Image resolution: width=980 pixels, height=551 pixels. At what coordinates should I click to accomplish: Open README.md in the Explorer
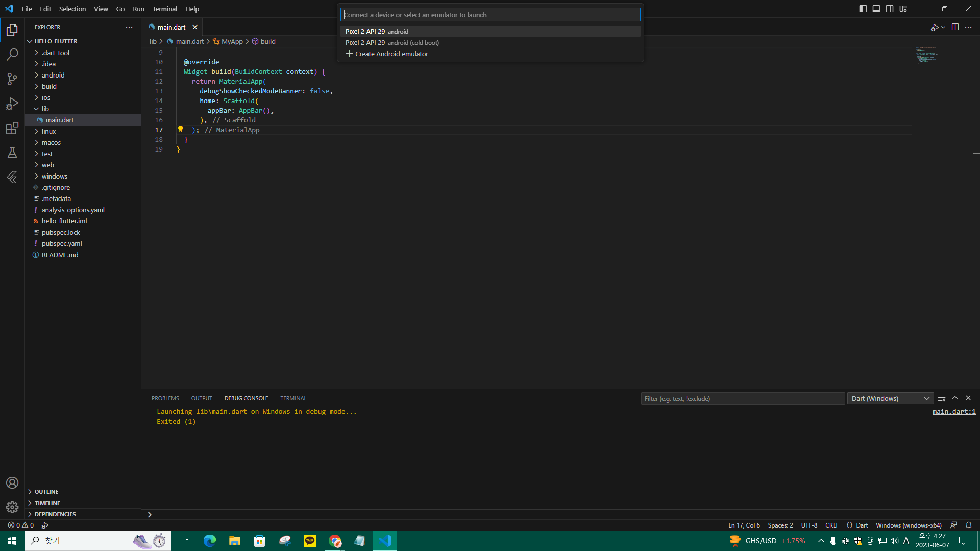pyautogui.click(x=83, y=255)
